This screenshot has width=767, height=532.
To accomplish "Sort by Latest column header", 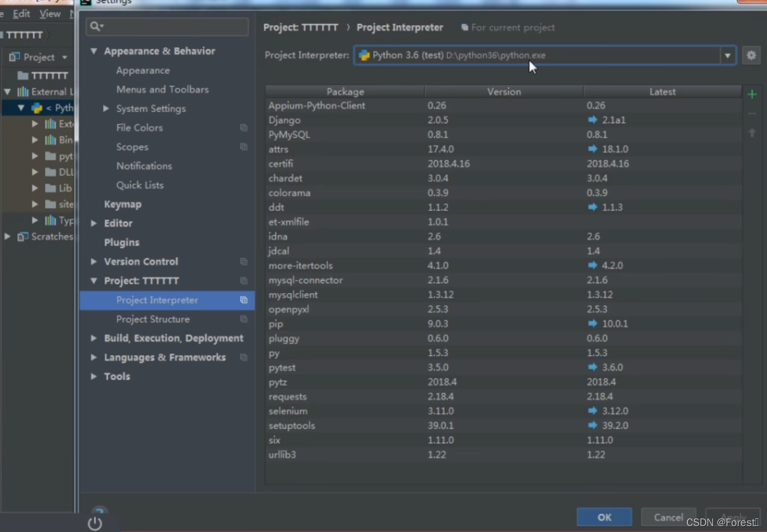I will [662, 91].
